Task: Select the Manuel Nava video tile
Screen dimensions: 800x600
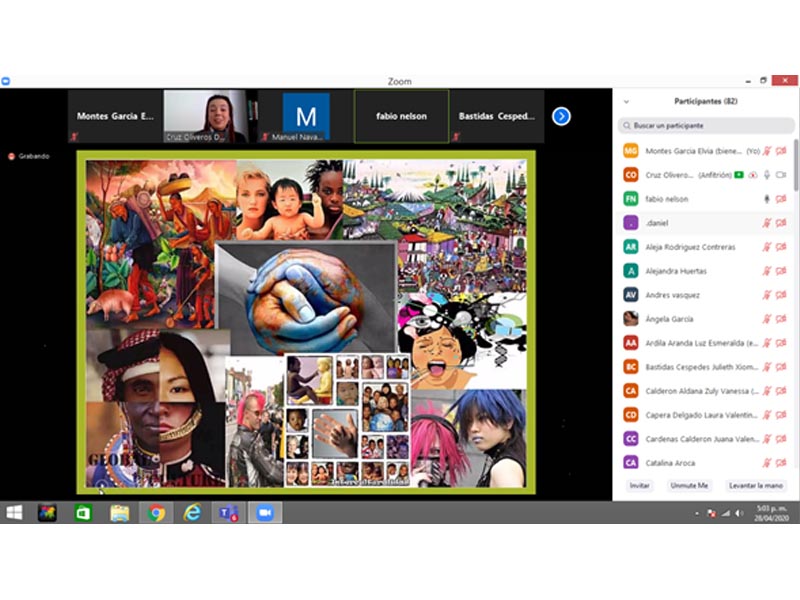Action: point(306,116)
